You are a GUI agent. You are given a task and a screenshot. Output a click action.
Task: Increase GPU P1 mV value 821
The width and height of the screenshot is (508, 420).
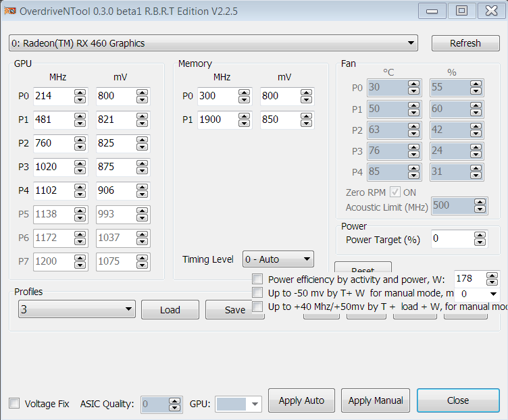click(143, 116)
